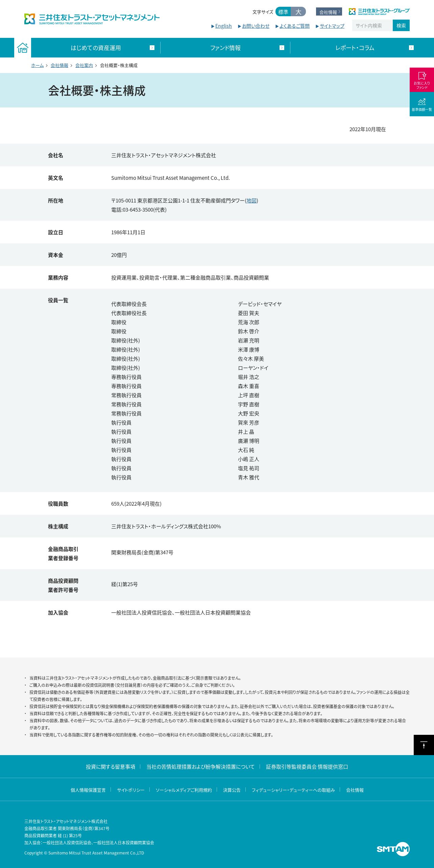Viewport: 434px width, 868px height.
Task: Select the officer name ローヤン・ドイ
Action: coord(253,368)
